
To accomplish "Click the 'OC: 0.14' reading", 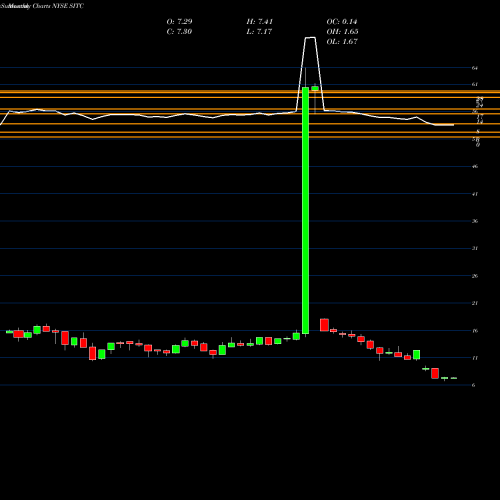I will (342, 22).
